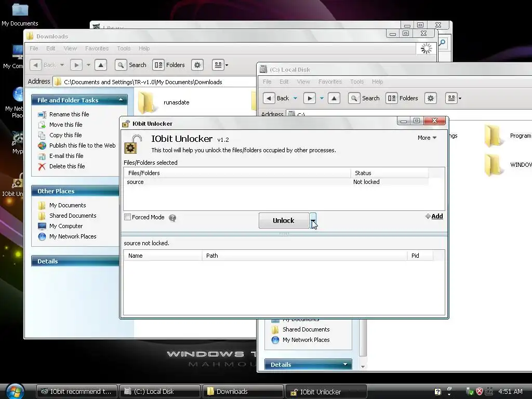Click the Unlock button

point(284,220)
